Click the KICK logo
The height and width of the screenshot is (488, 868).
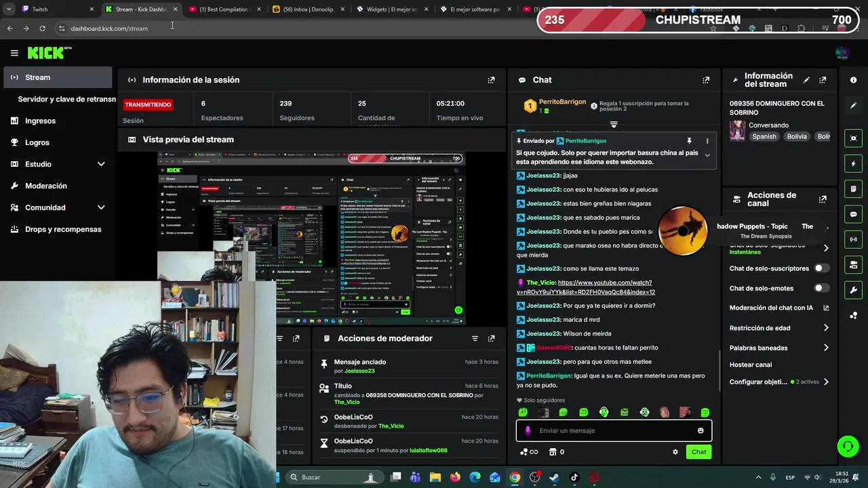click(x=49, y=53)
